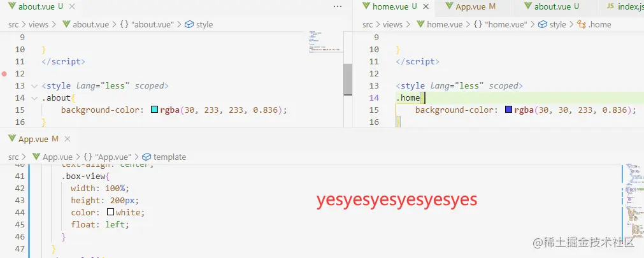644x258 pixels.
Task: Click line number 15 in about.vue editor
Action: click(20, 110)
